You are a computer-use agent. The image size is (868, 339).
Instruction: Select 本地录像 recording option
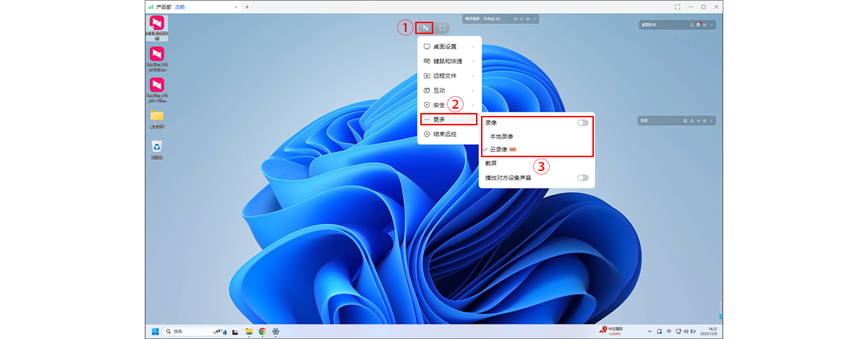click(501, 136)
